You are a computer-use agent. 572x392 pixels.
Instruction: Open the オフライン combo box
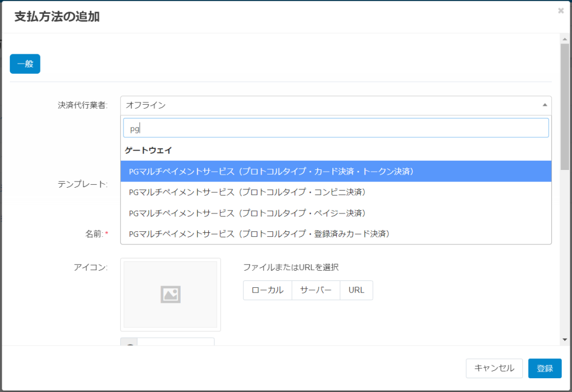[336, 105]
